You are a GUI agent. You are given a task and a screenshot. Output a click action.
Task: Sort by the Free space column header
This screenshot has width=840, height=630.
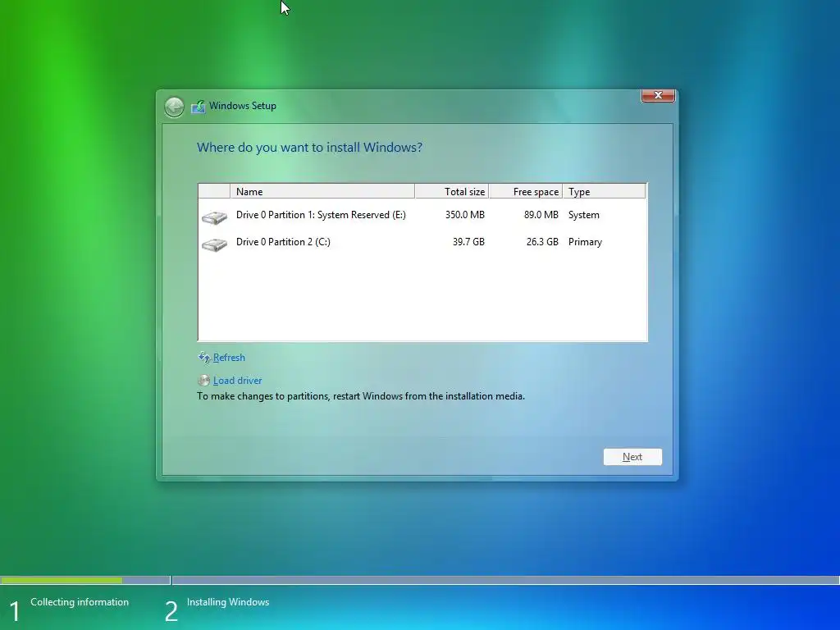(526, 191)
